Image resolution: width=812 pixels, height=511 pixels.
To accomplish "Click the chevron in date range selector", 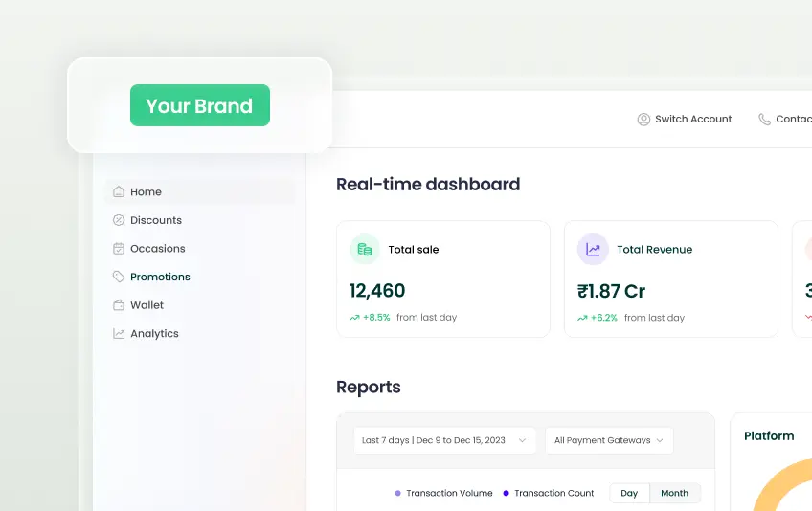I will click(x=522, y=440).
